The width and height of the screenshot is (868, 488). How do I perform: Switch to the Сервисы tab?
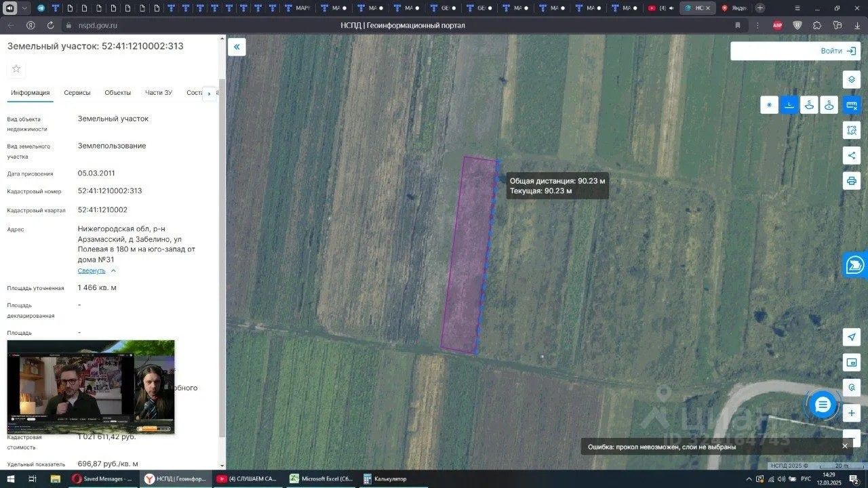77,93
